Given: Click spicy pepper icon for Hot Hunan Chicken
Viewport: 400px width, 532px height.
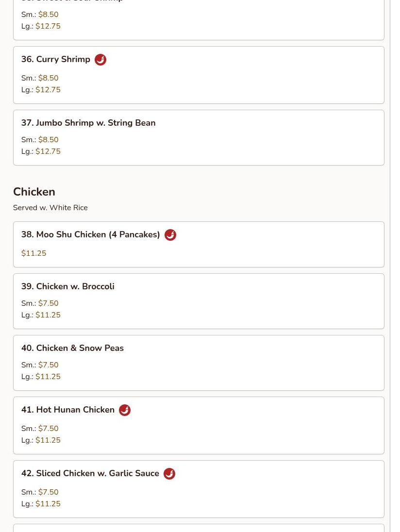Looking at the screenshot, I should point(125,410).
